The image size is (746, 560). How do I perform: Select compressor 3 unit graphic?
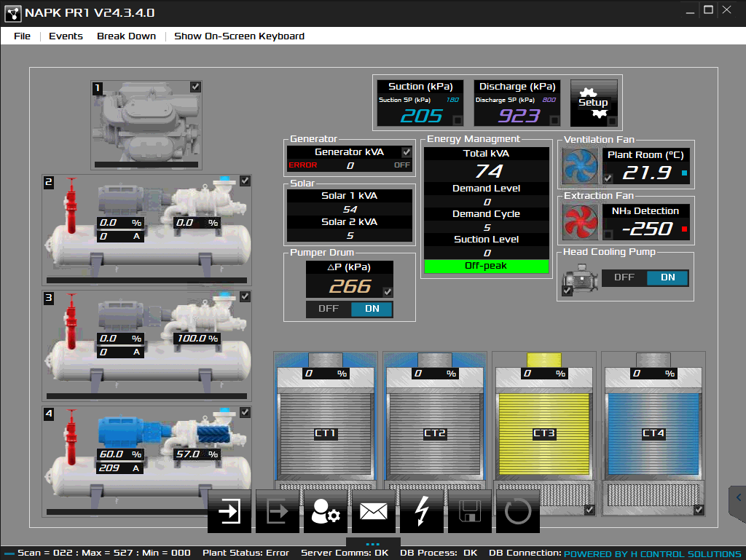(x=146, y=346)
